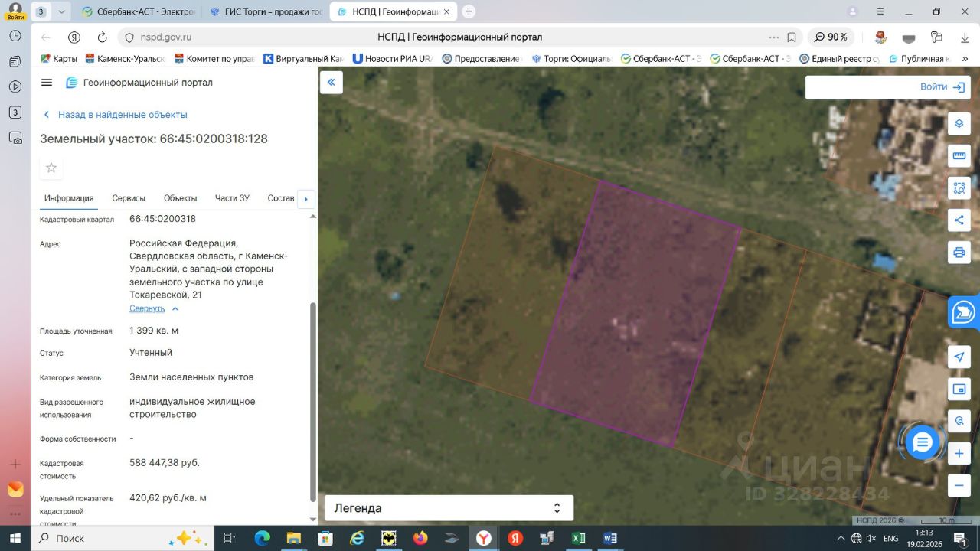Open address bar more options menu
Viewport: 980px width, 551px height.
point(774,37)
